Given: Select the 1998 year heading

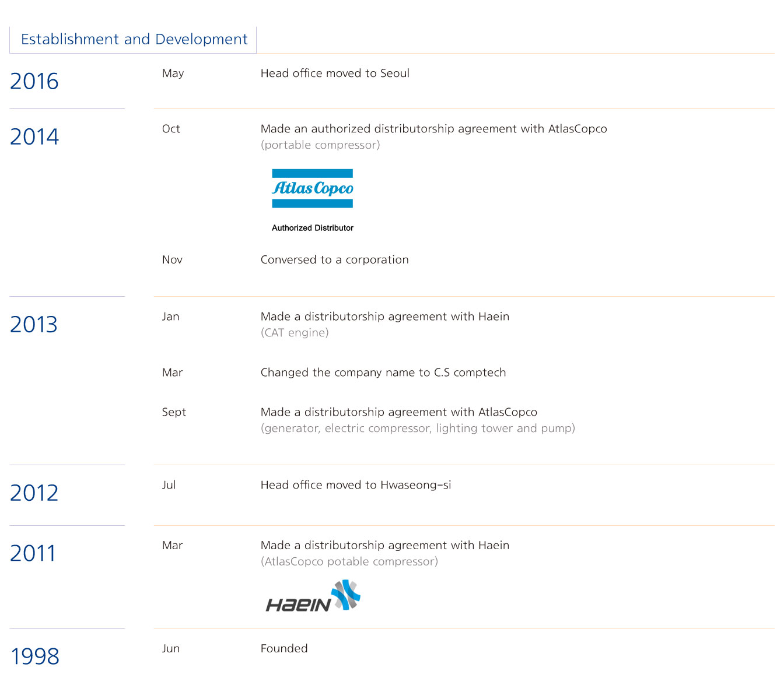Looking at the screenshot, I should (35, 656).
